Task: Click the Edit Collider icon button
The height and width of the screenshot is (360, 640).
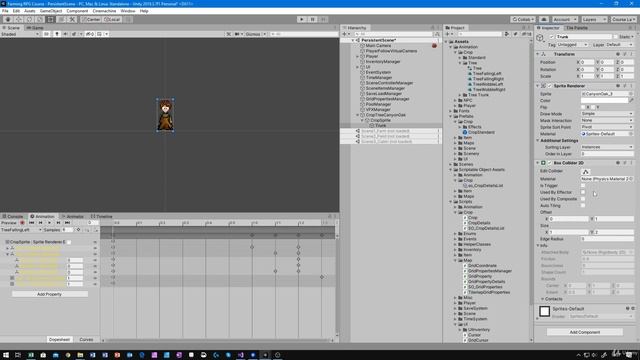Action: pos(586,171)
